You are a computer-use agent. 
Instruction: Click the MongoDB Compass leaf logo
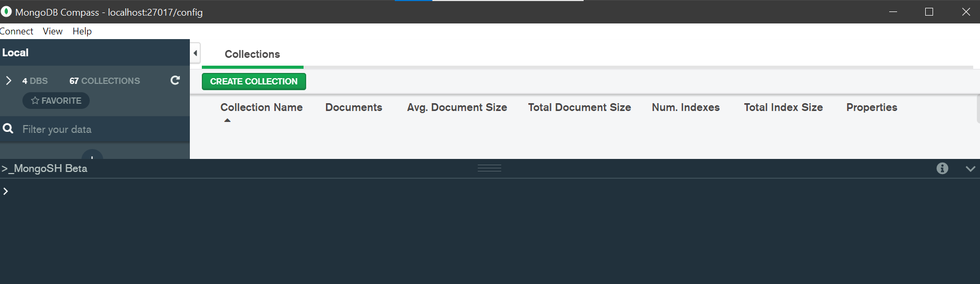(6, 11)
